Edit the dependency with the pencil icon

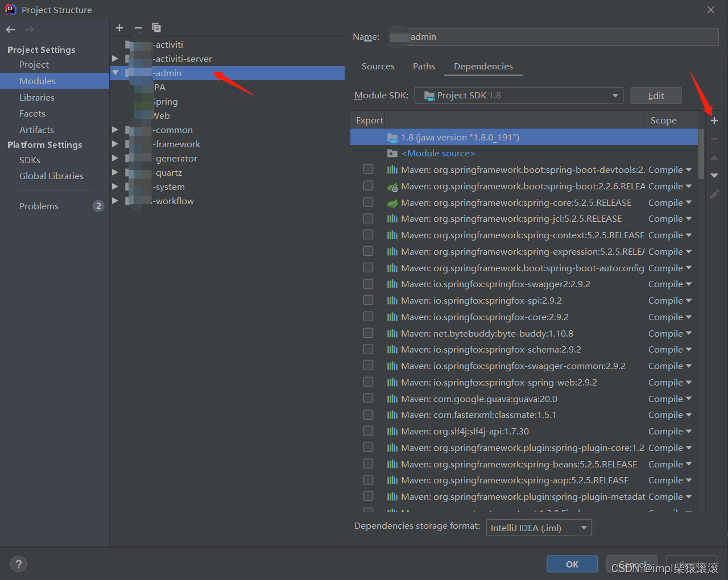coord(714,194)
